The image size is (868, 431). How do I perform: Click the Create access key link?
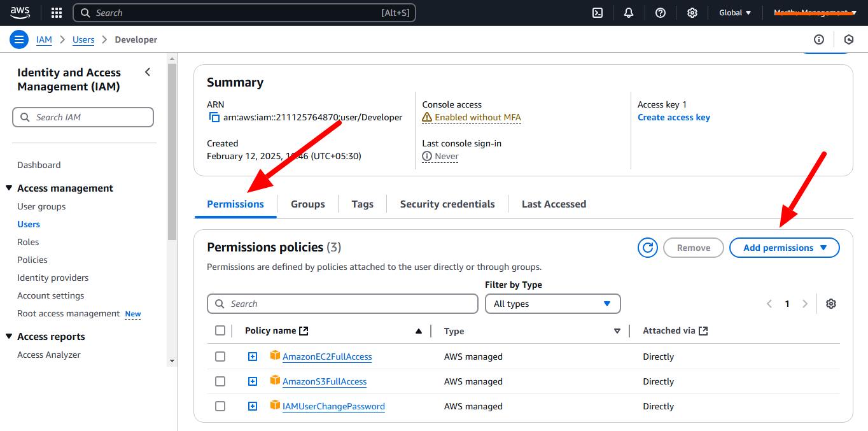[x=674, y=117]
